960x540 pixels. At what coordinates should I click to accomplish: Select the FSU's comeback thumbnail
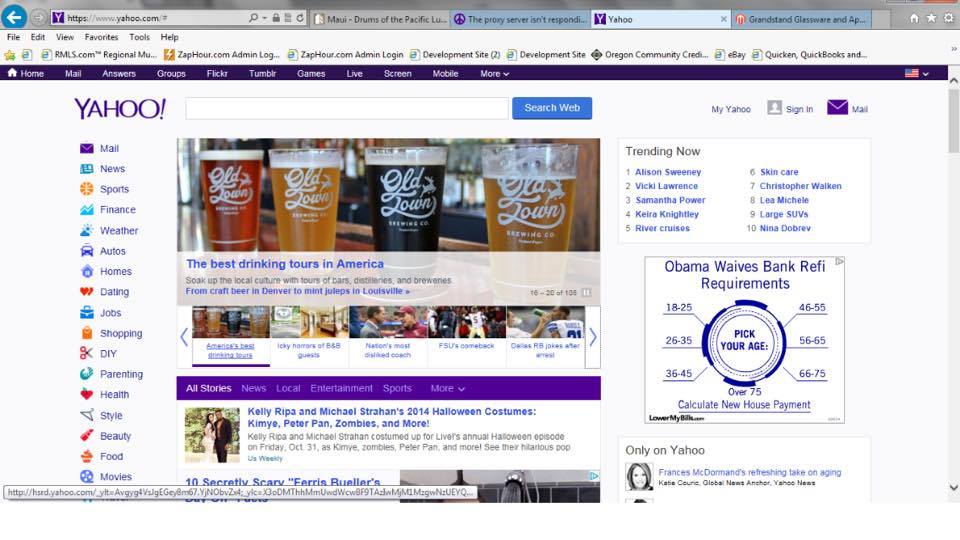(467, 337)
